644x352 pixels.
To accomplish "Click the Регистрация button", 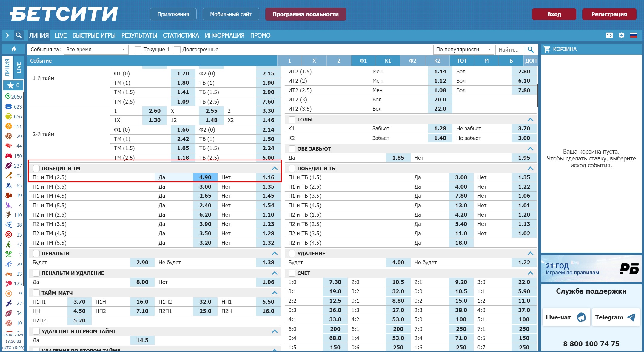I will (x=609, y=14).
